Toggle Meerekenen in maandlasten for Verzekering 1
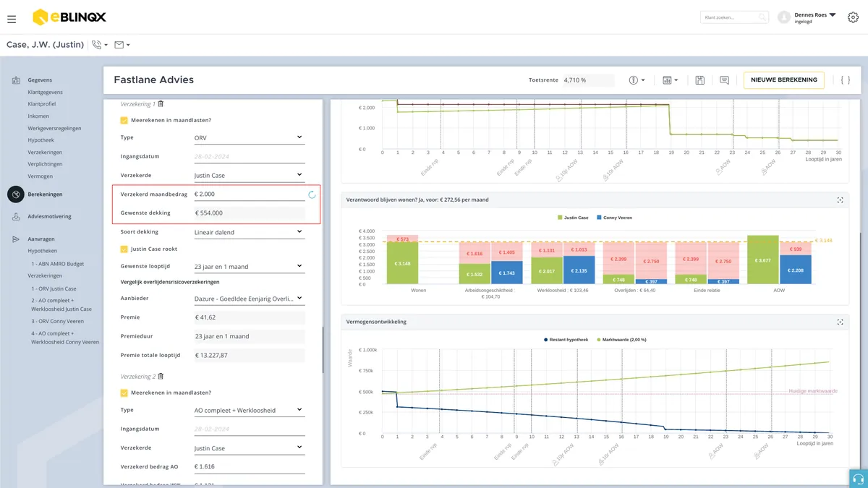This screenshot has width=868, height=488. click(x=124, y=121)
